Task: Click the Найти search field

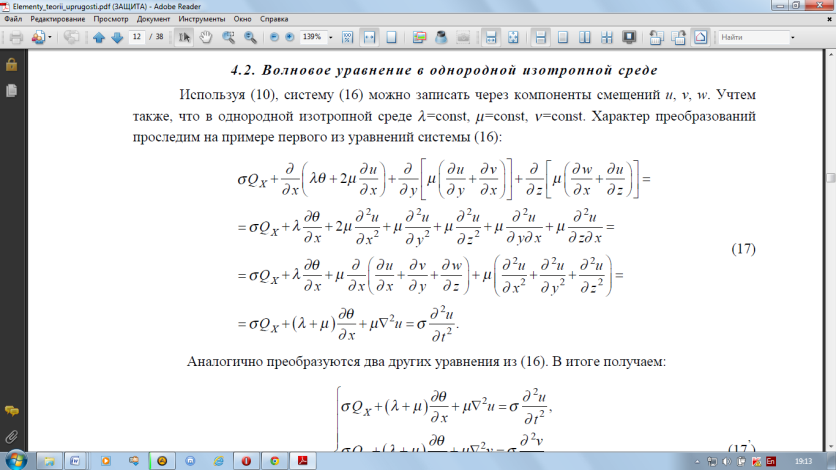Action: [x=753, y=37]
